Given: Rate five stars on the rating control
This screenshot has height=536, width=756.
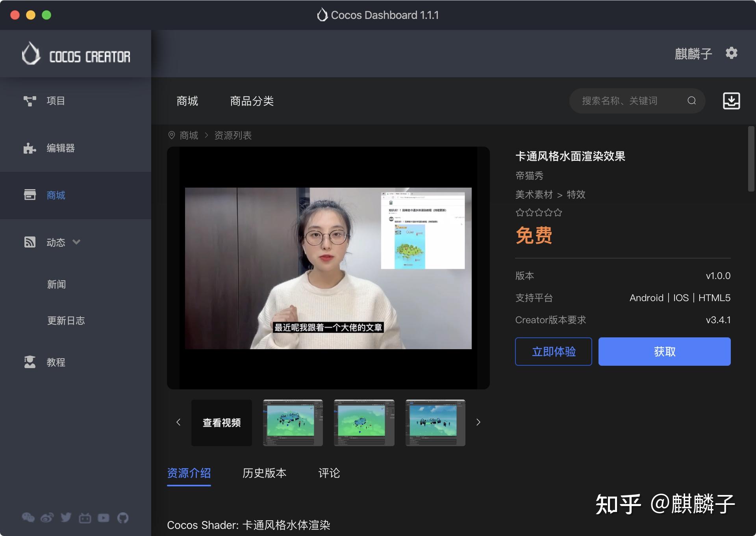Looking at the screenshot, I should click(x=558, y=212).
